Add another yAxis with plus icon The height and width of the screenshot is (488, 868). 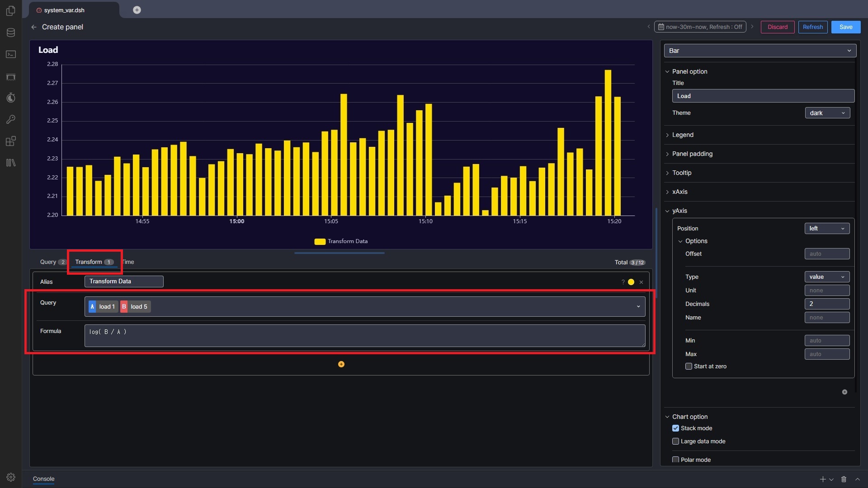pos(844,392)
